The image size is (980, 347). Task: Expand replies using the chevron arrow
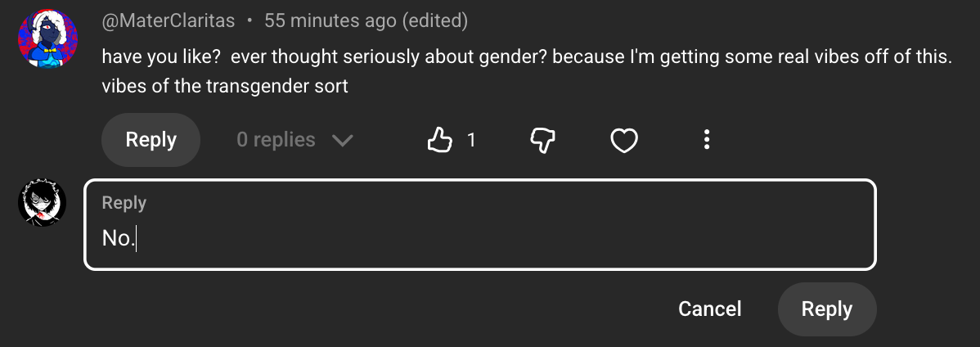pyautogui.click(x=343, y=141)
